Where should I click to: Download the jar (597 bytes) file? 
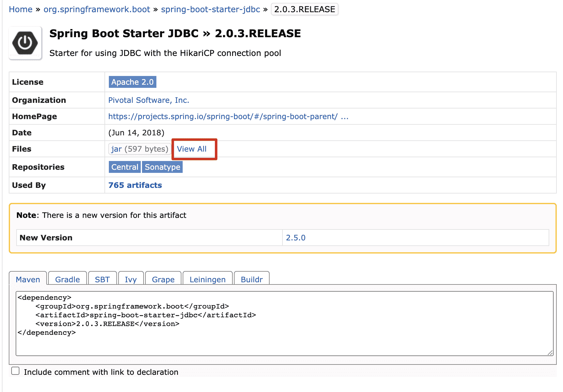(x=140, y=149)
